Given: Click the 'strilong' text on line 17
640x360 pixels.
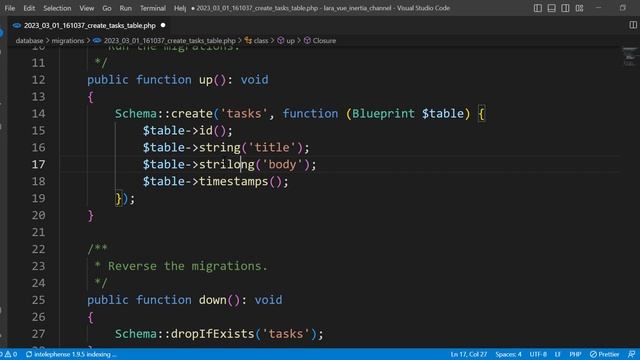Looking at the screenshot, I should [x=227, y=164].
